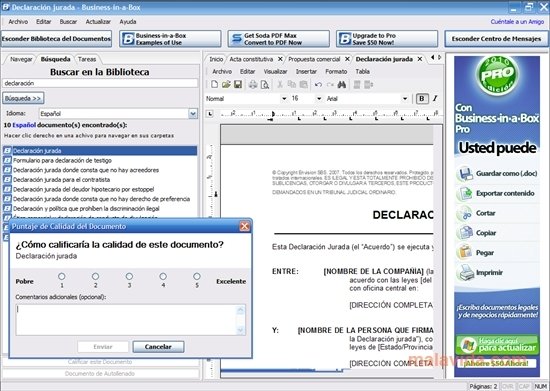Click the comments box scroll down arrow
The height and width of the screenshot is (391, 550).
(241, 330)
